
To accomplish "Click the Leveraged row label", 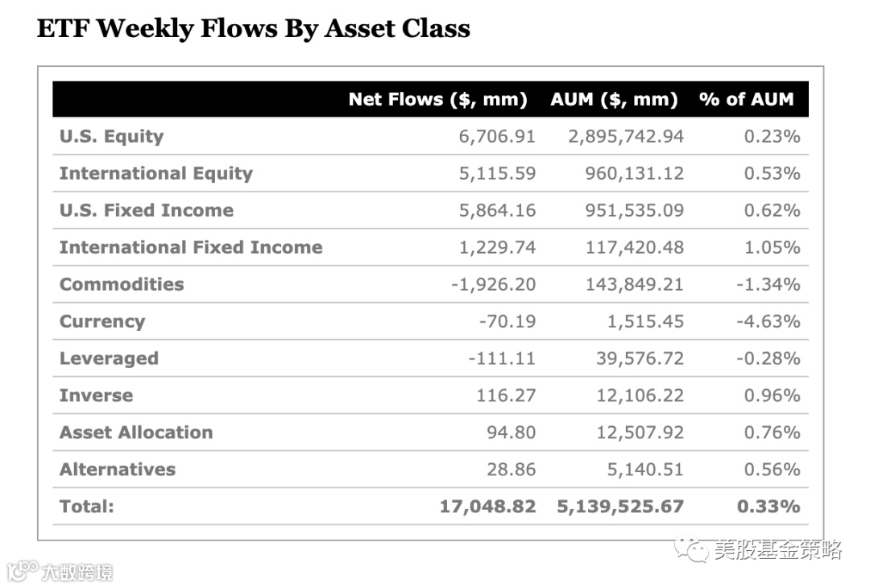I will (109, 358).
